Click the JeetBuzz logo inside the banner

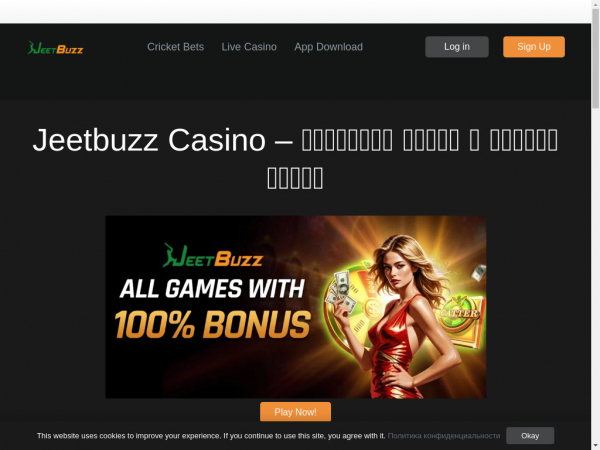[x=213, y=256]
